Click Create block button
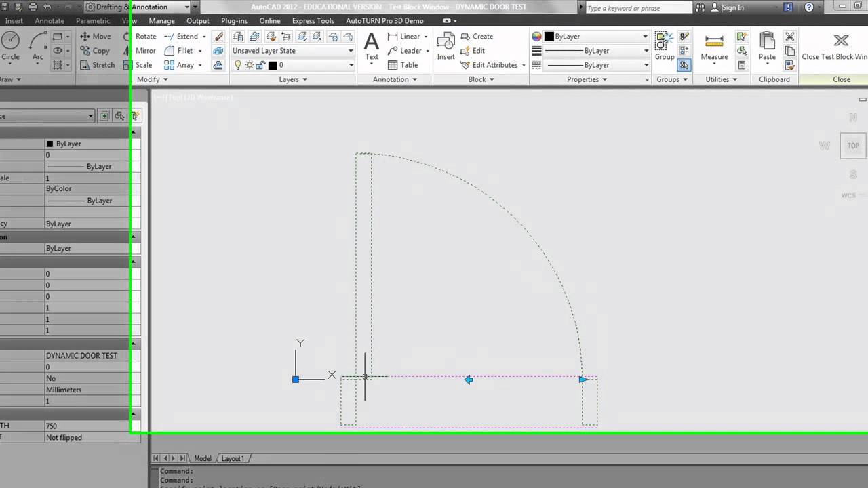The image size is (868, 488). (x=477, y=37)
